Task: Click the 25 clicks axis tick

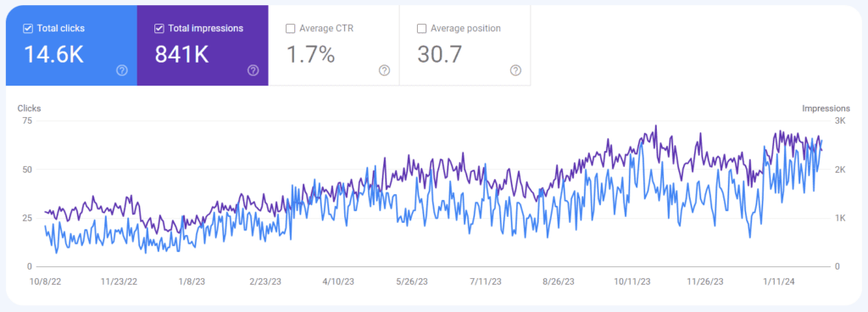Action: pyautogui.click(x=26, y=218)
